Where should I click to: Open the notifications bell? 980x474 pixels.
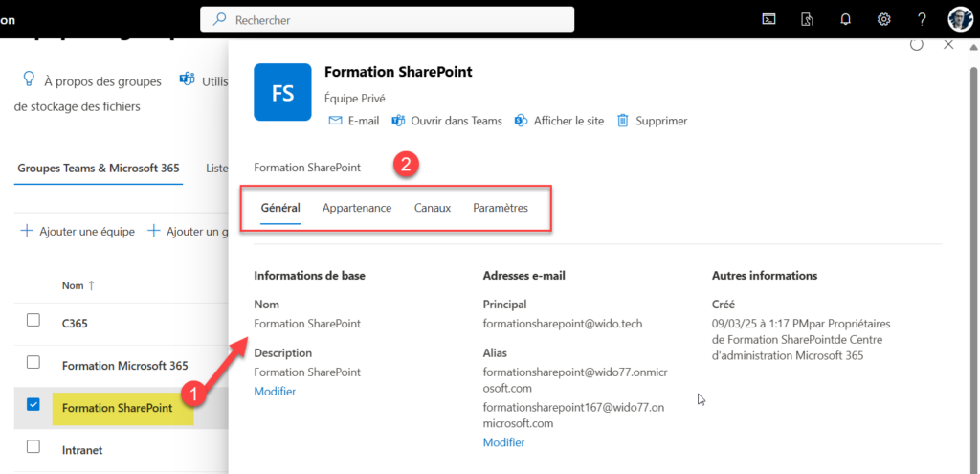(845, 19)
